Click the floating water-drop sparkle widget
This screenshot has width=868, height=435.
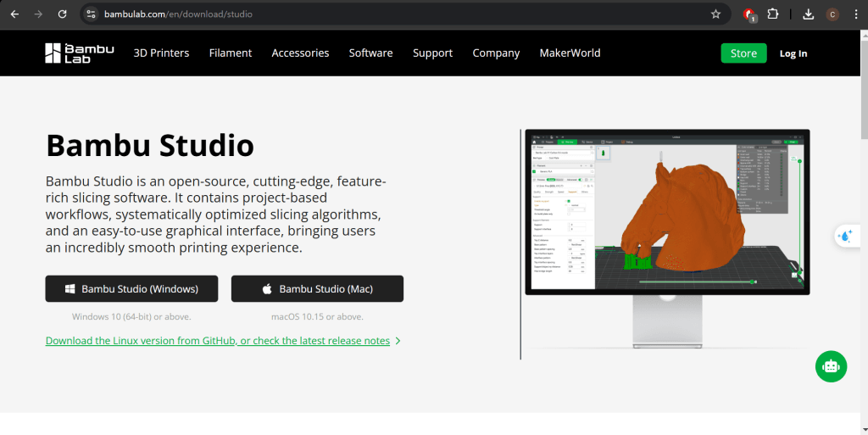point(845,237)
